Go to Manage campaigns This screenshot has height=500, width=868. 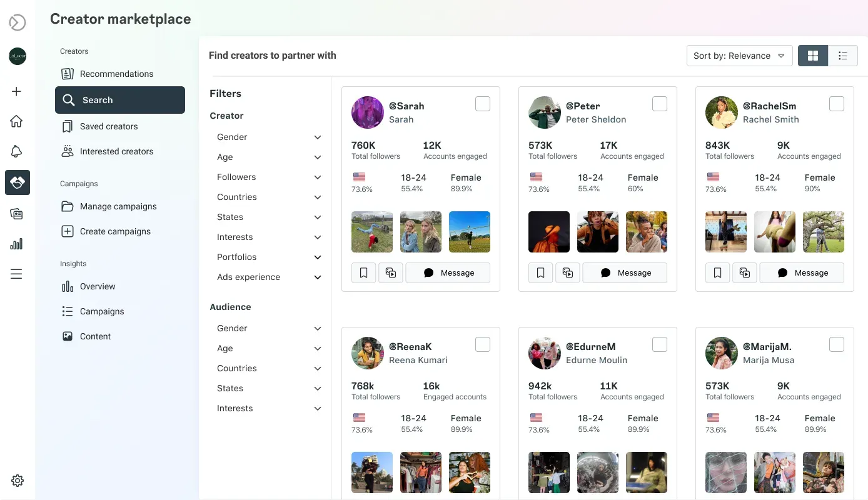118,206
